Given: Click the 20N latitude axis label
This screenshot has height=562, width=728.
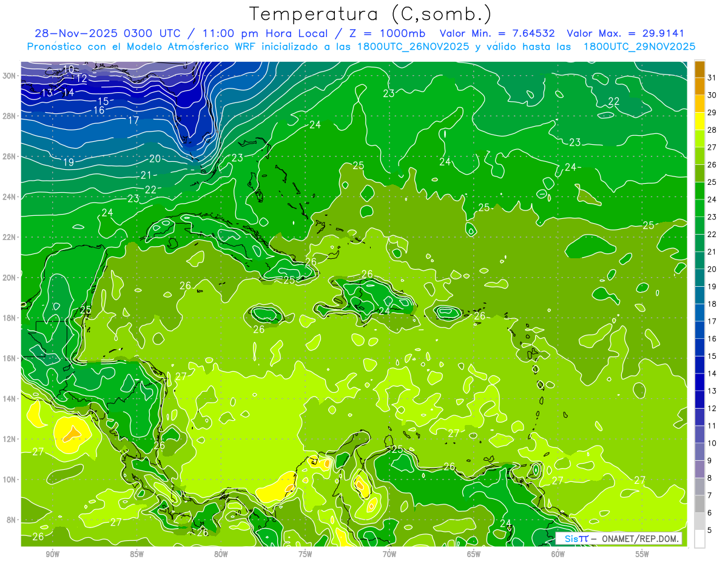Looking at the screenshot, I should click(10, 278).
